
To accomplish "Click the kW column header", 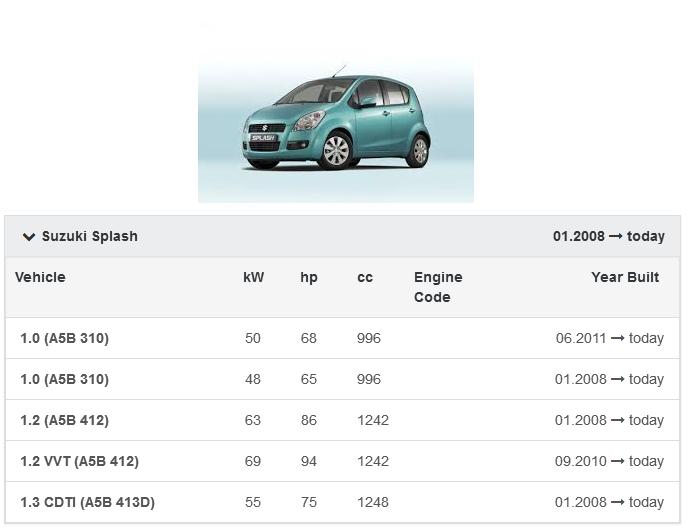I will tap(253, 278).
